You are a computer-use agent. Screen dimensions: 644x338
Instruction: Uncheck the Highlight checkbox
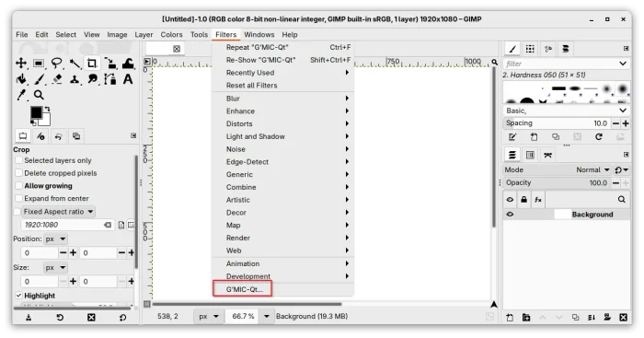coord(18,296)
